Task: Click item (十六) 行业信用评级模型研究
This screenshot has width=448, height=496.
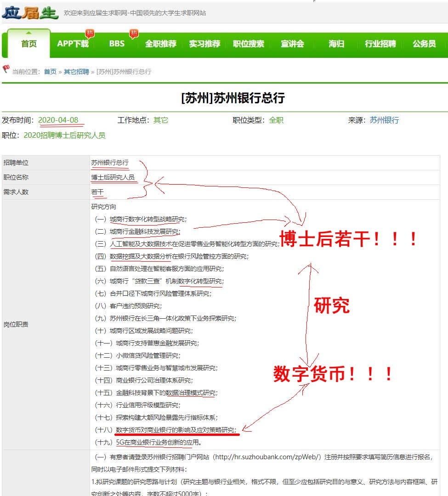Action: pyautogui.click(x=138, y=405)
